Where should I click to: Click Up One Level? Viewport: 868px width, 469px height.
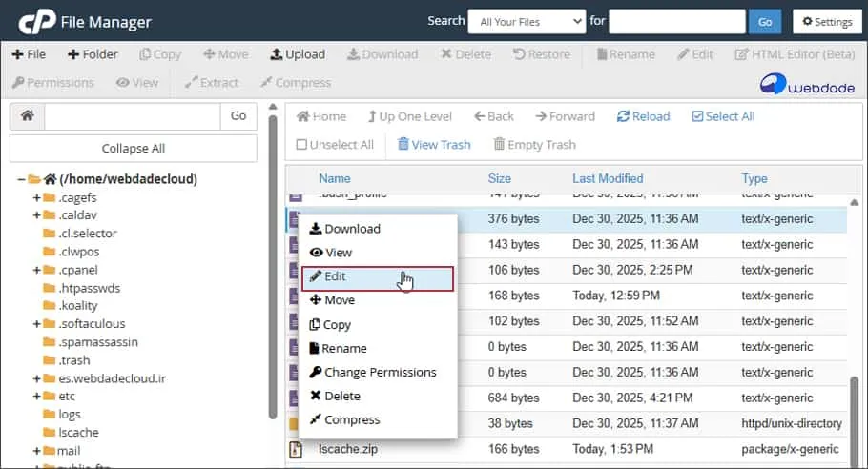click(410, 116)
